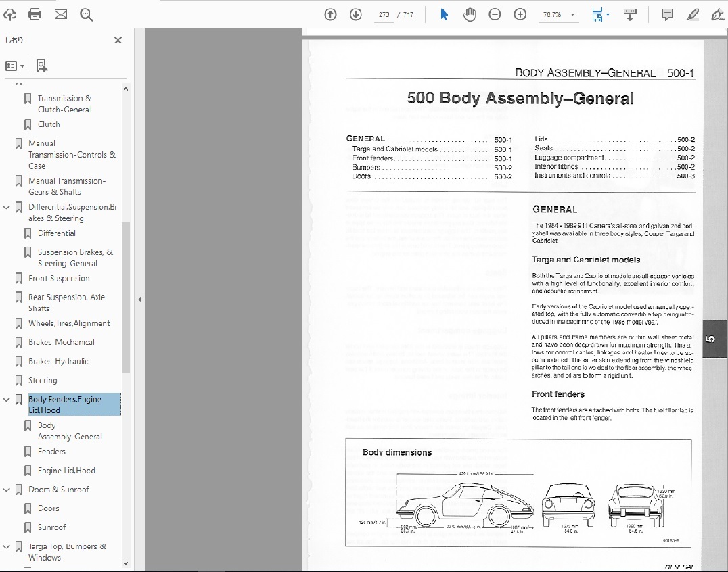This screenshot has height=572, width=728.
Task: Open the Engine Lid,Hood bookmark
Action: coord(66,471)
